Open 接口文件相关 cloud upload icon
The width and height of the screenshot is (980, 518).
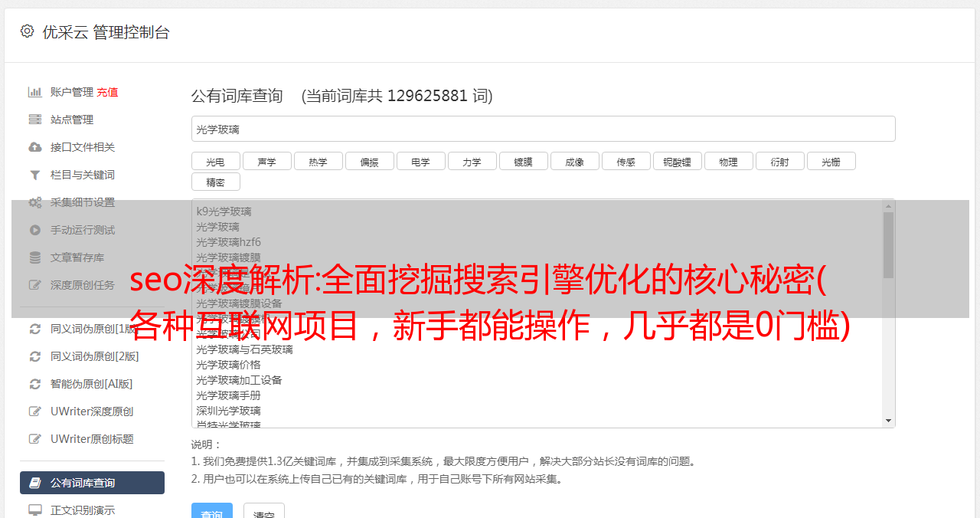tap(34, 147)
